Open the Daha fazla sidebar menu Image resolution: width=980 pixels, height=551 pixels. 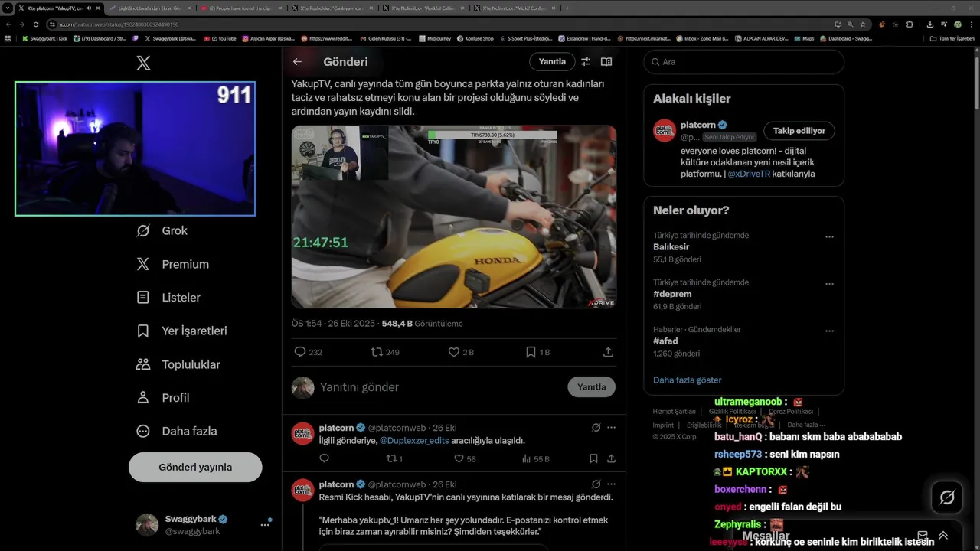coord(176,431)
